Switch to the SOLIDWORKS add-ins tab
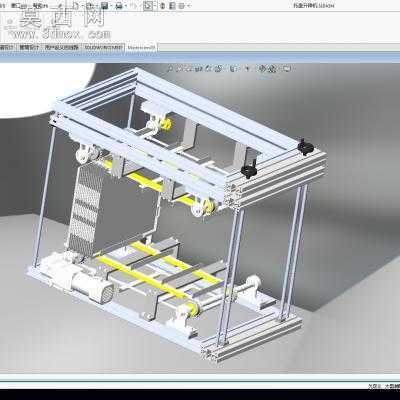This screenshot has width=400, height=400. [x=103, y=47]
